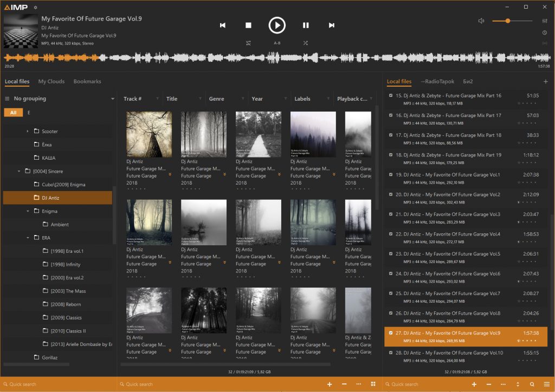Add a new playlist tab with plus

click(x=545, y=82)
